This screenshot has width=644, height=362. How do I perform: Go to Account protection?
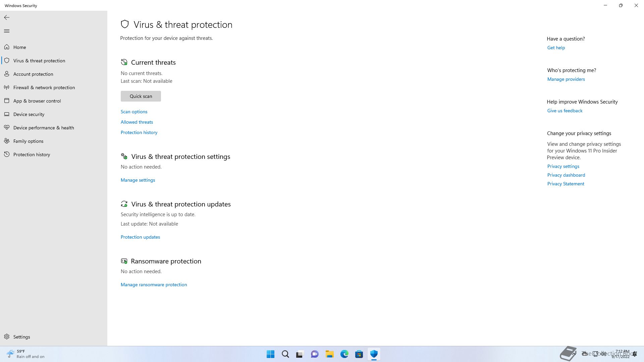point(54,74)
